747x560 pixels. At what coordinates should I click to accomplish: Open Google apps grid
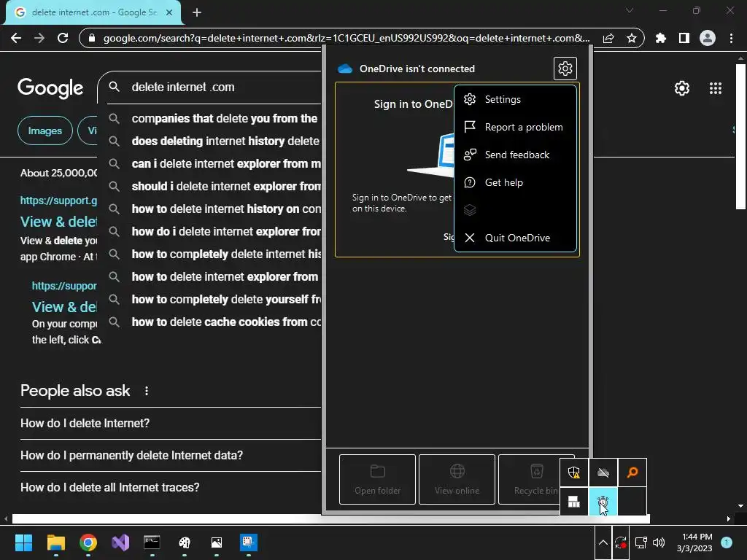click(716, 88)
